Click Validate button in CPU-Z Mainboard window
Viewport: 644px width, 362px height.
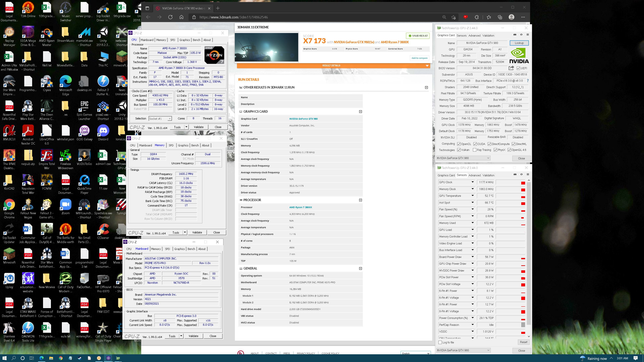193,336
